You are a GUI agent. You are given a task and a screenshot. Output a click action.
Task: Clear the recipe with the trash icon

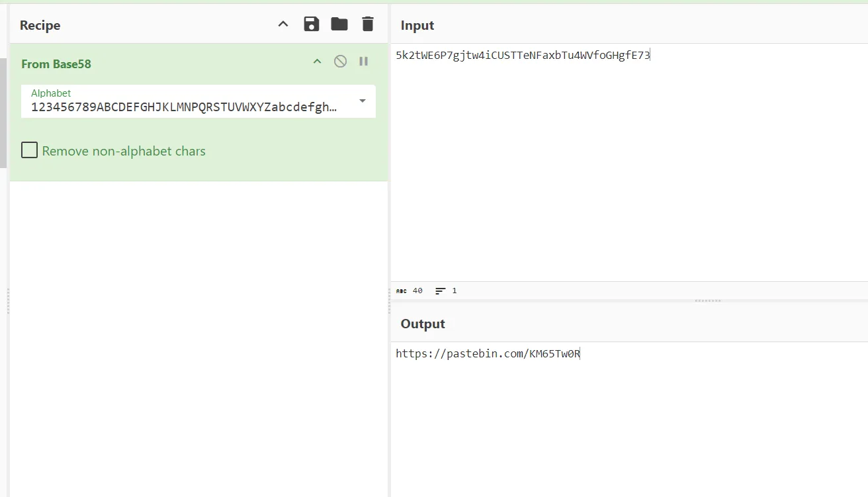(368, 24)
